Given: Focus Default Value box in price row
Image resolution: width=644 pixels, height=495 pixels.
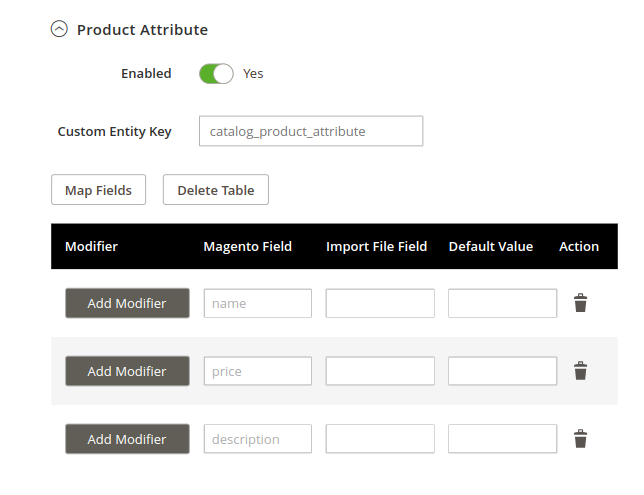Looking at the screenshot, I should coord(502,371).
